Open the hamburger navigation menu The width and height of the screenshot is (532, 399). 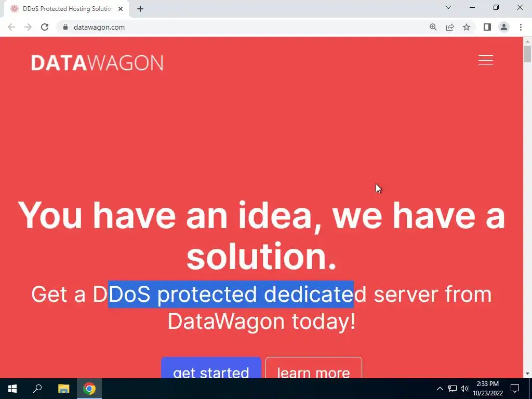pos(486,60)
